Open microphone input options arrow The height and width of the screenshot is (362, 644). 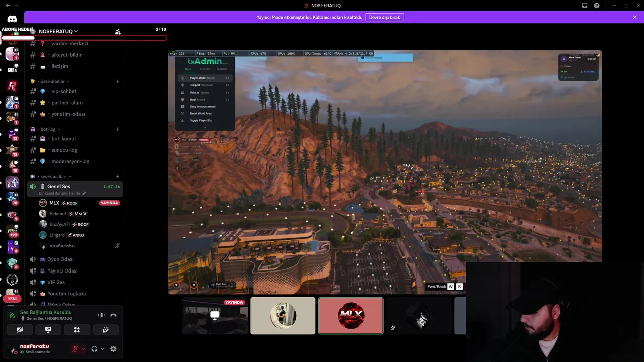(x=84, y=349)
